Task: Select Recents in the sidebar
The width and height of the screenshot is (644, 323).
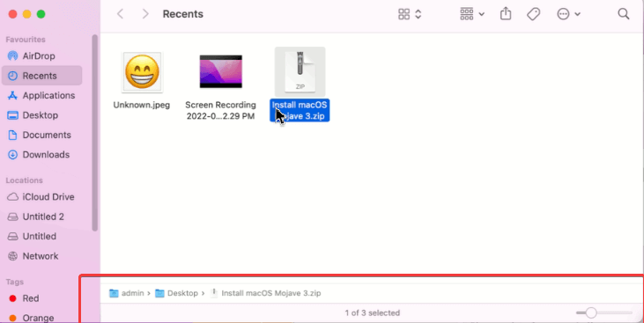Action: pyautogui.click(x=42, y=76)
